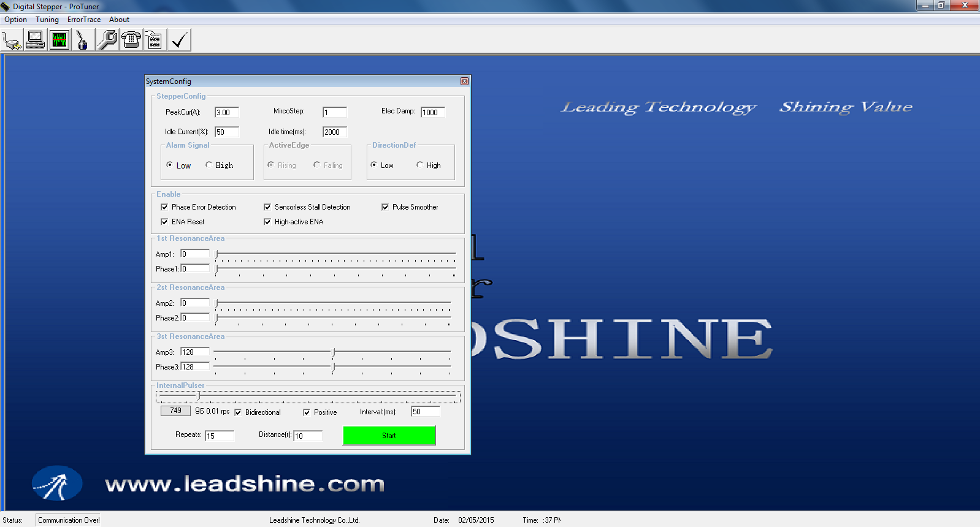Click the PeakCur(A) input field
The width and height of the screenshot is (980, 527).
click(x=227, y=112)
